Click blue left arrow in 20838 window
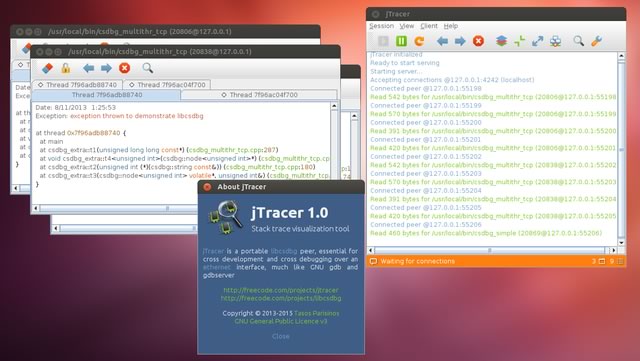This screenshot has width=640, height=361. pos(88,68)
